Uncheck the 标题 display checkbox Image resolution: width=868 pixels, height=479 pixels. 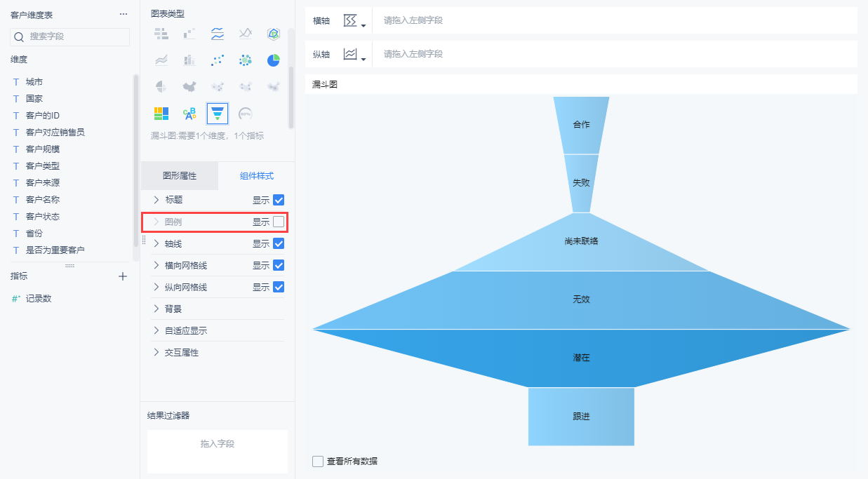[279, 200]
